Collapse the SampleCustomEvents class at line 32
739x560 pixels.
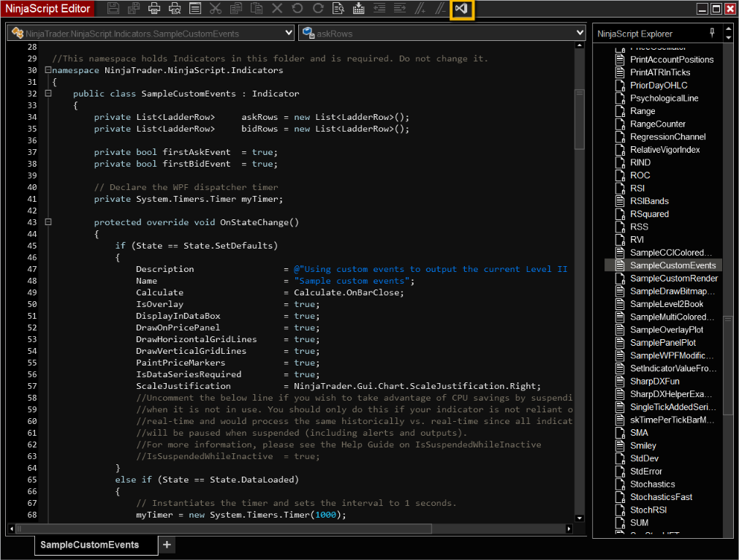click(x=48, y=94)
